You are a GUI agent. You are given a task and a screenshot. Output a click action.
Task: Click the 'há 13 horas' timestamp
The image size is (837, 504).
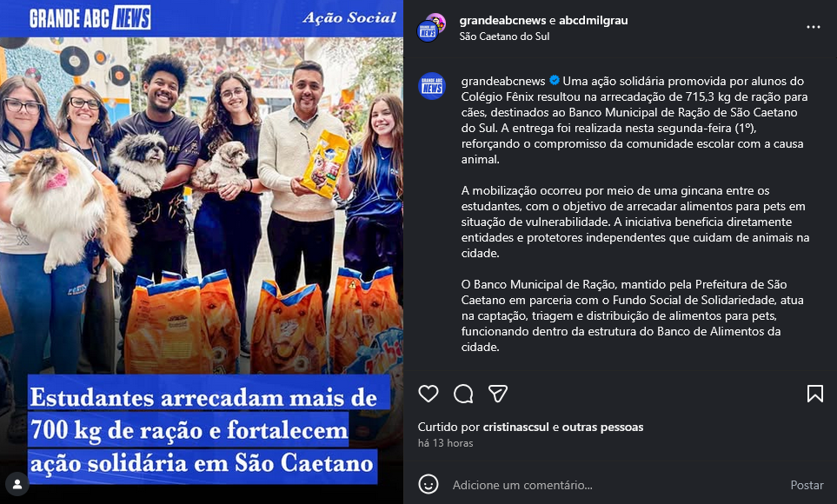445,443
